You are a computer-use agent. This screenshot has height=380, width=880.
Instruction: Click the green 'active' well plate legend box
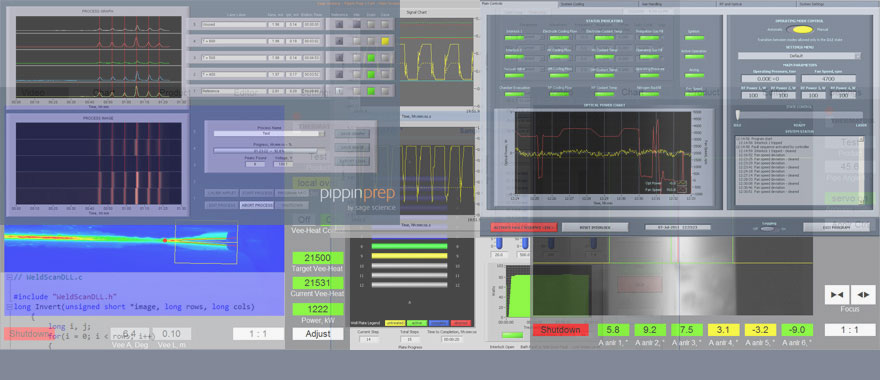pos(417,323)
